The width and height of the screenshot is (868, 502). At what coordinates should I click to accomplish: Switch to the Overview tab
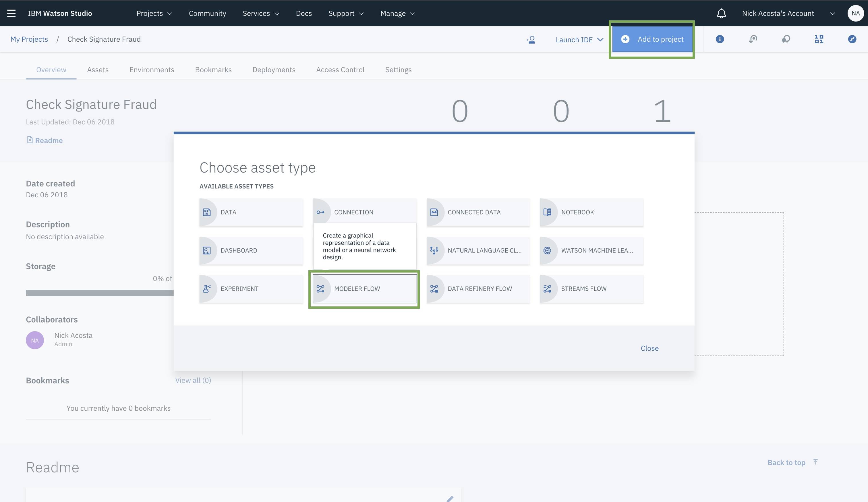pyautogui.click(x=51, y=69)
